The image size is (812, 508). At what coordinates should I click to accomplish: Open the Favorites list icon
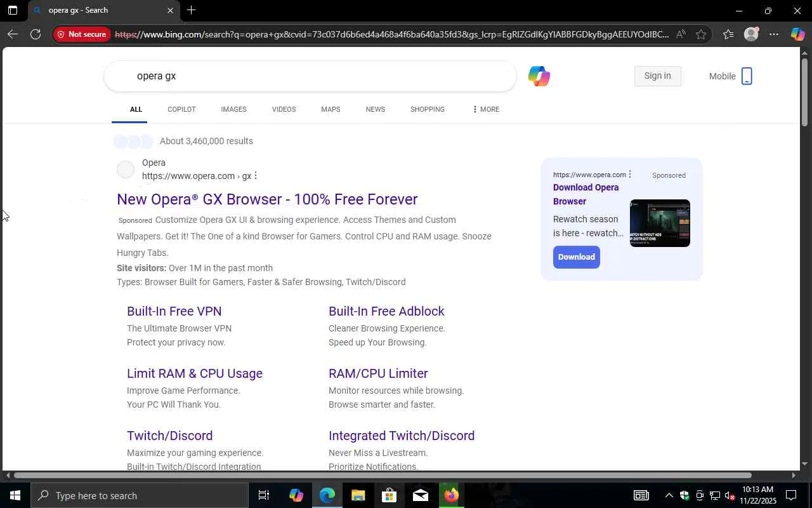(x=728, y=34)
